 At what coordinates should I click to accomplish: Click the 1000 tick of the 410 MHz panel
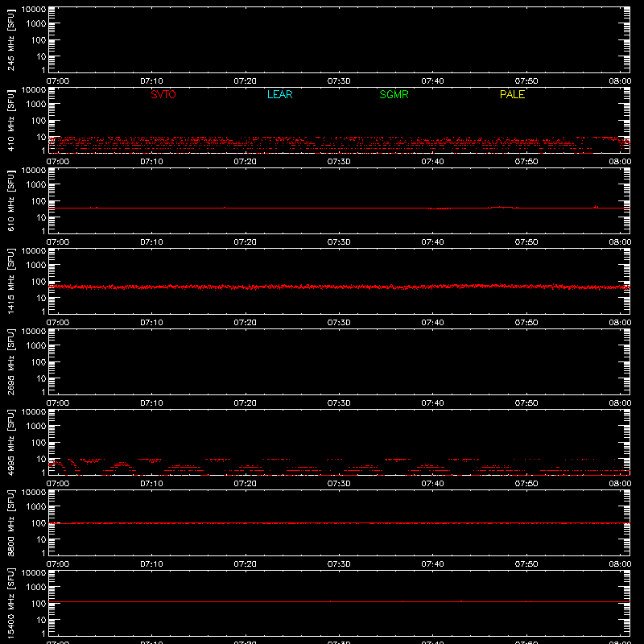[36, 105]
